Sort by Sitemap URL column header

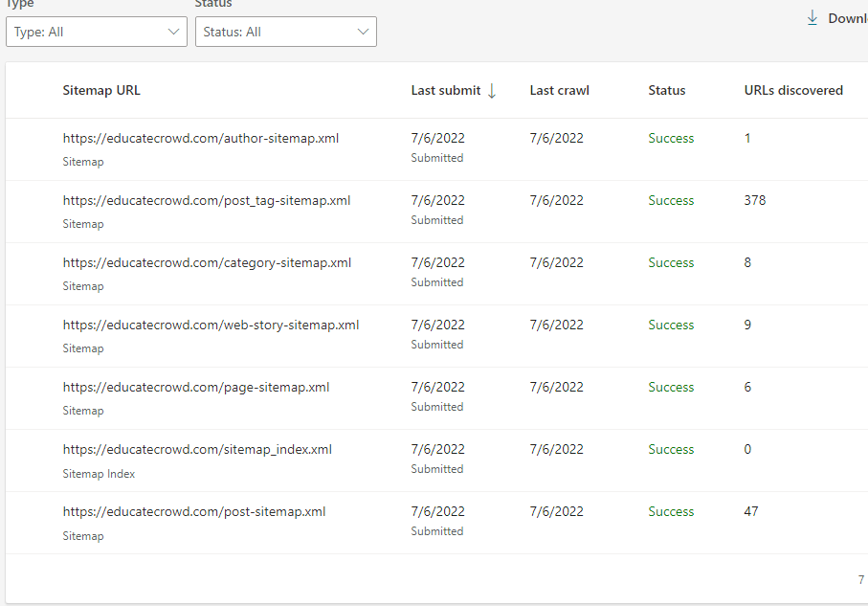pyautogui.click(x=101, y=90)
